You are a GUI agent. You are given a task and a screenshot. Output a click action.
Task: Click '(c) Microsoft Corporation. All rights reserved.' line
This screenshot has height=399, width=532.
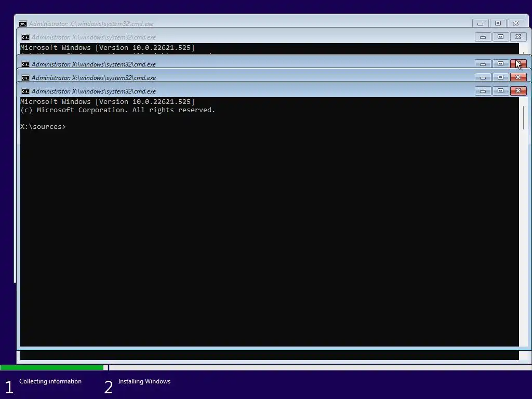coord(118,110)
